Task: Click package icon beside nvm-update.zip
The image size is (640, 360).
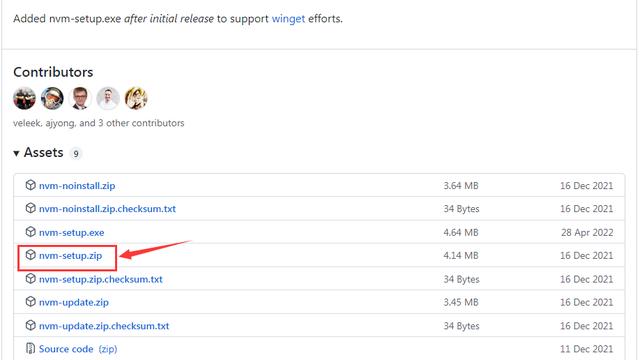Action: 31,302
